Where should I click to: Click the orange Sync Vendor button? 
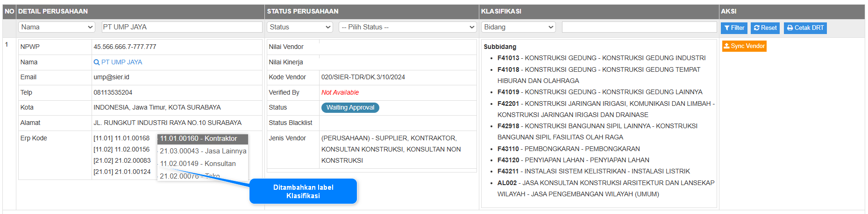pos(744,46)
